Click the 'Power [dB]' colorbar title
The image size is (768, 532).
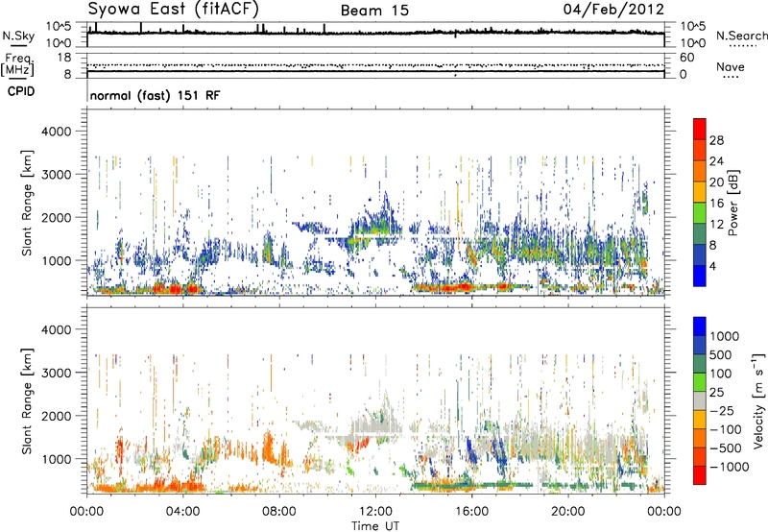[732, 203]
